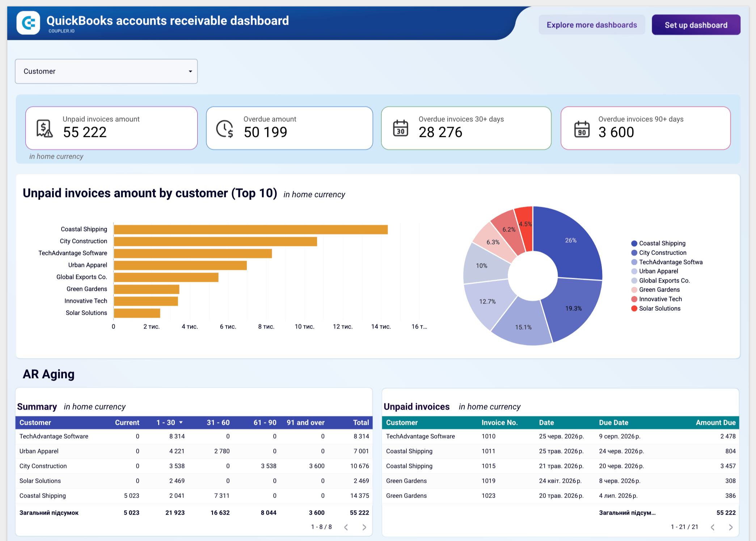
Task: Select City Construction in Summary table
Action: coord(194,466)
